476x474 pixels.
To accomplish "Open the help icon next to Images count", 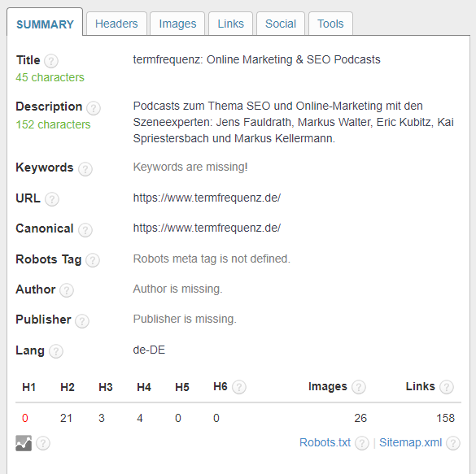I will tap(359, 387).
